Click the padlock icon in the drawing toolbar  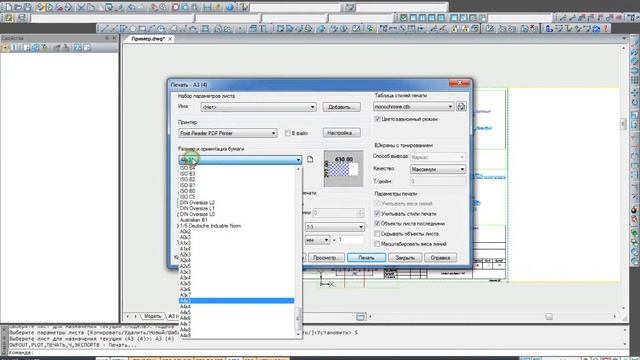click(456, 29)
